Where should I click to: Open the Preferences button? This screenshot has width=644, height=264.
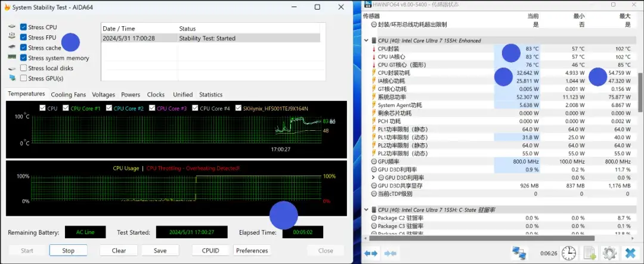click(252, 250)
